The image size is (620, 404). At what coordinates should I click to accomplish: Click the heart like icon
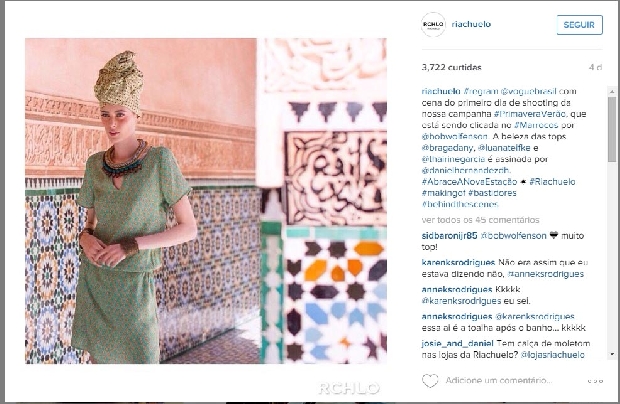(430, 380)
